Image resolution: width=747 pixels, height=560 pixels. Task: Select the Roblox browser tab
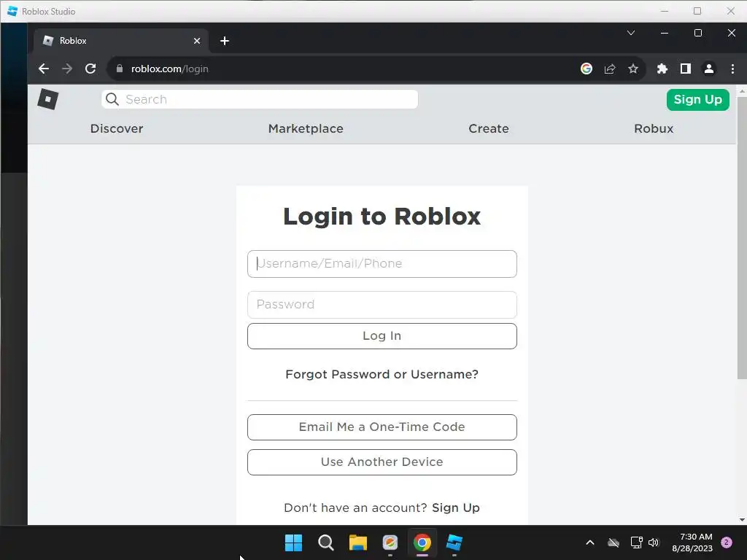click(121, 41)
